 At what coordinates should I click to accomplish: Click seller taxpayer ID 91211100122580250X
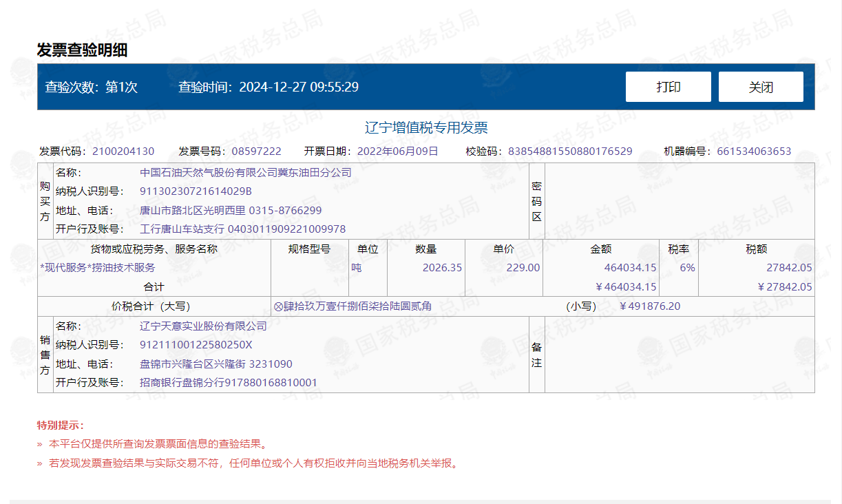[x=196, y=345]
